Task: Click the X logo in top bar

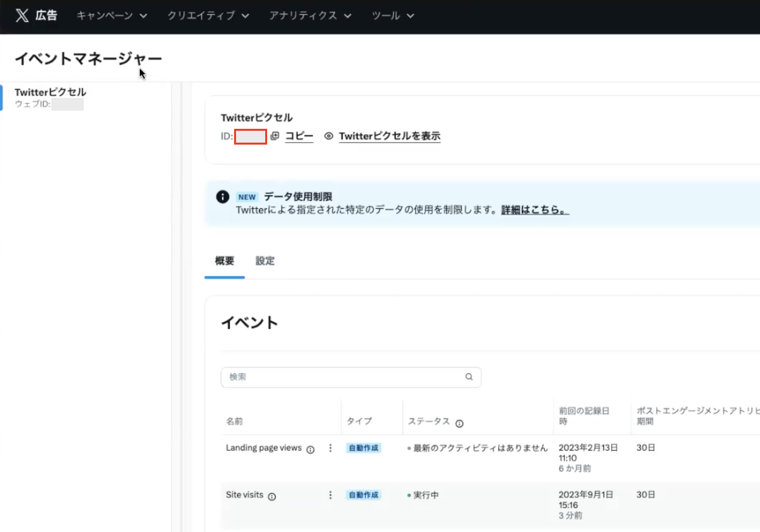Action: 22,15
